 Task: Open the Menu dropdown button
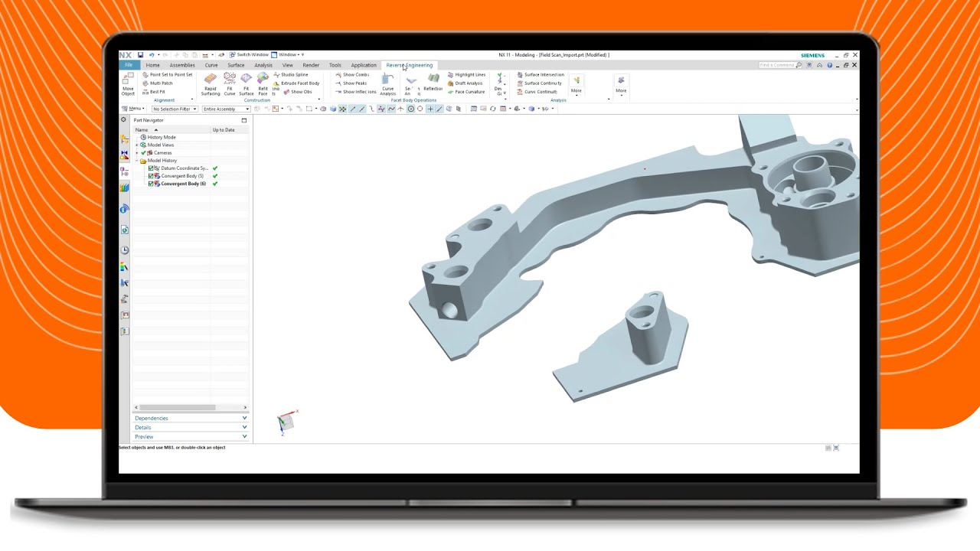coord(132,109)
